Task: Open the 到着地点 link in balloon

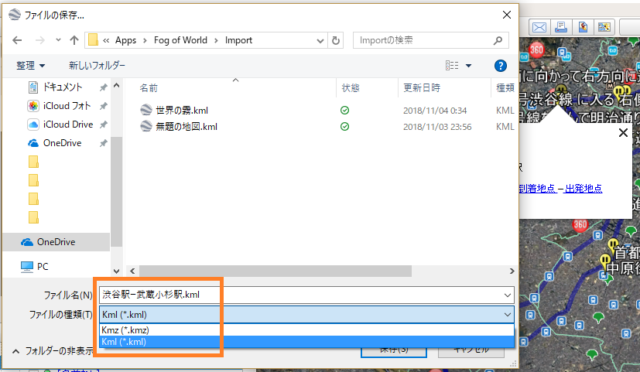Action: pos(537,188)
